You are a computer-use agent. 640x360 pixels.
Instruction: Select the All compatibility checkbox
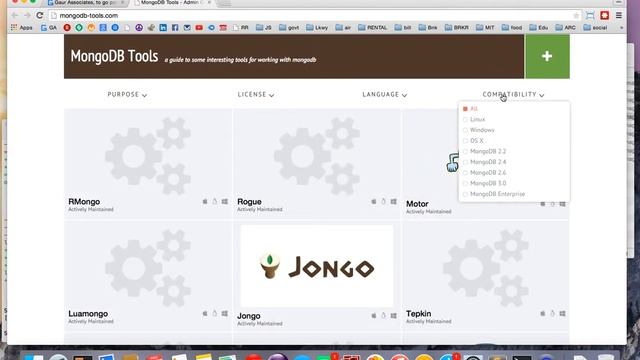click(x=465, y=109)
